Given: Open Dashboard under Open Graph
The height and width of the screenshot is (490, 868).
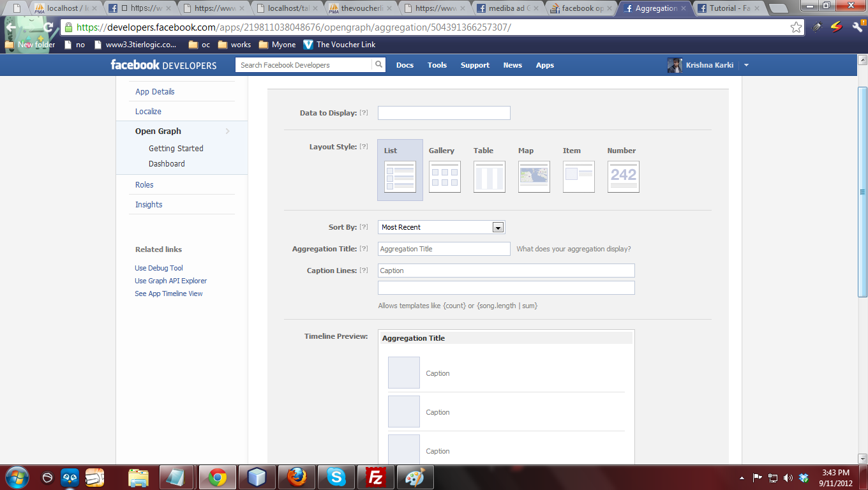Looking at the screenshot, I should 167,164.
